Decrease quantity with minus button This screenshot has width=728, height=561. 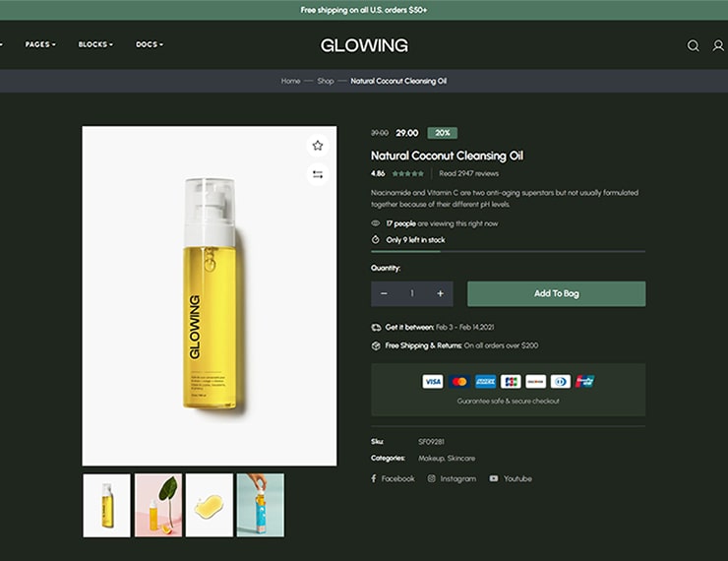pyautogui.click(x=384, y=293)
